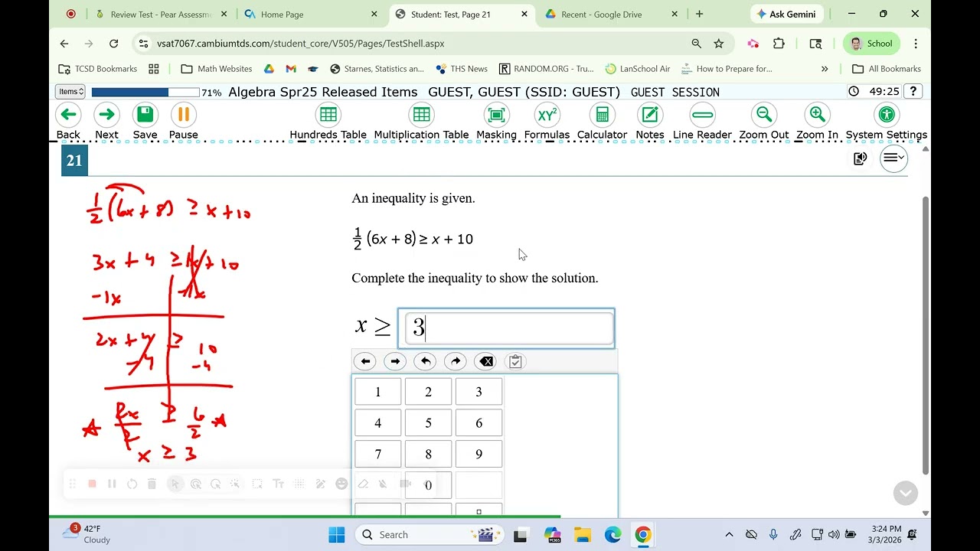980x551 pixels.
Task: Toggle the Line Reader tool
Action: click(x=702, y=122)
